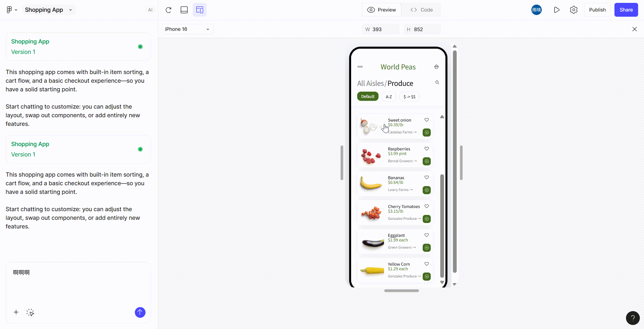
Task: Click the search magnifier beside Produce
Action: pyautogui.click(x=437, y=82)
